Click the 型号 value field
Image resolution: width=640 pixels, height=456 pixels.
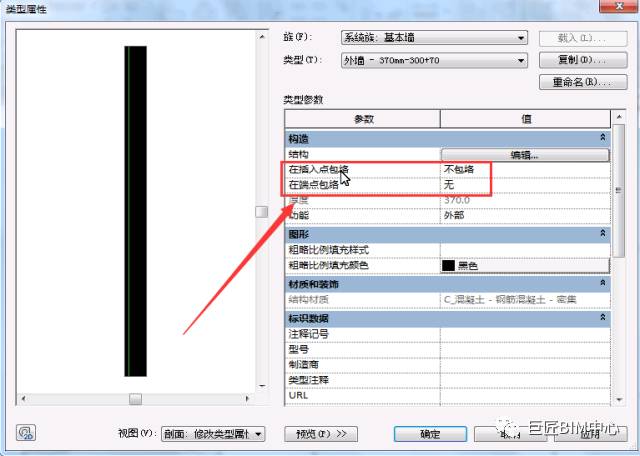click(x=525, y=349)
